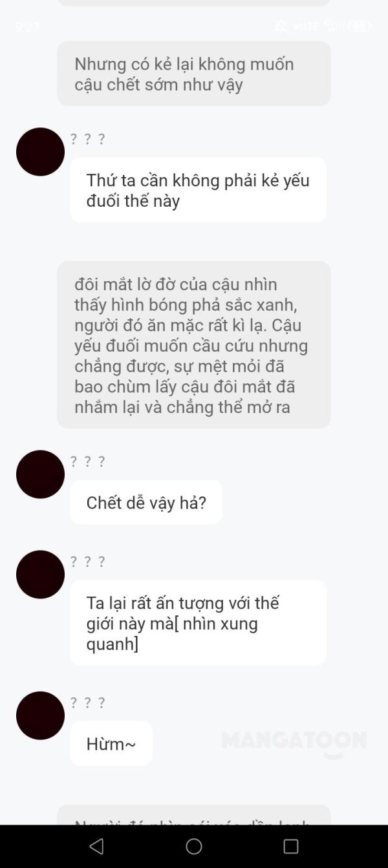Tap the dark avatar beside "Thứ ta cần" message
The image size is (388, 868).
pyautogui.click(x=40, y=152)
